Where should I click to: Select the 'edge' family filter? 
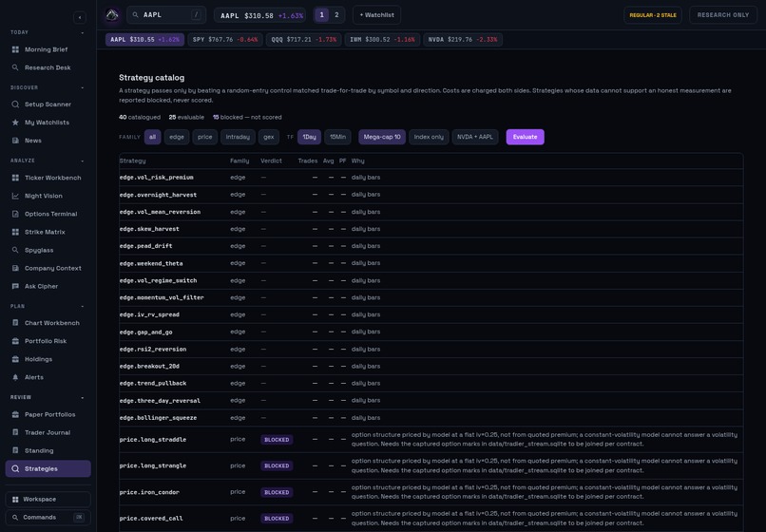pyautogui.click(x=177, y=137)
